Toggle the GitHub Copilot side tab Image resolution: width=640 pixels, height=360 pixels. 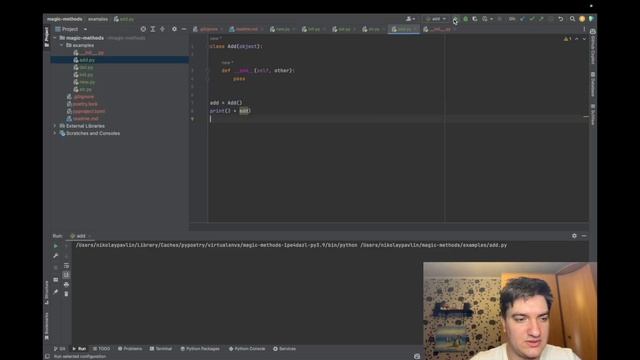[593, 46]
